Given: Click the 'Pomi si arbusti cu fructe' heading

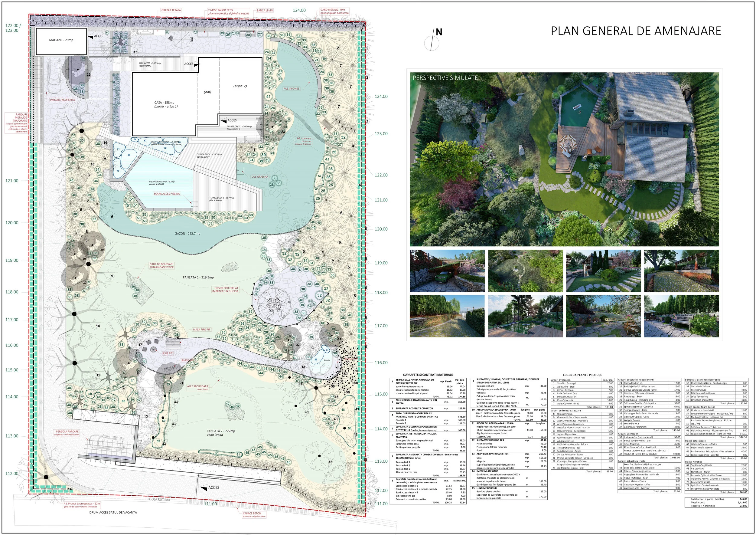Looking at the screenshot, I should click(632, 461).
